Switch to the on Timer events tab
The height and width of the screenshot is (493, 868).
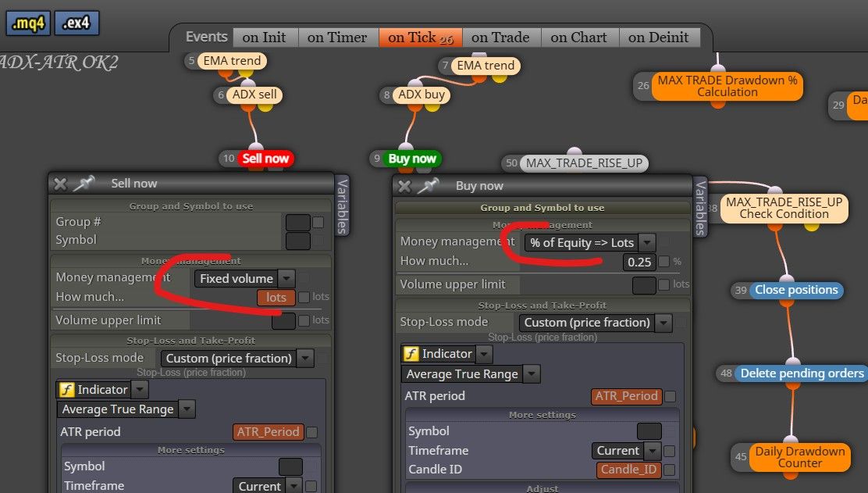pyautogui.click(x=337, y=38)
